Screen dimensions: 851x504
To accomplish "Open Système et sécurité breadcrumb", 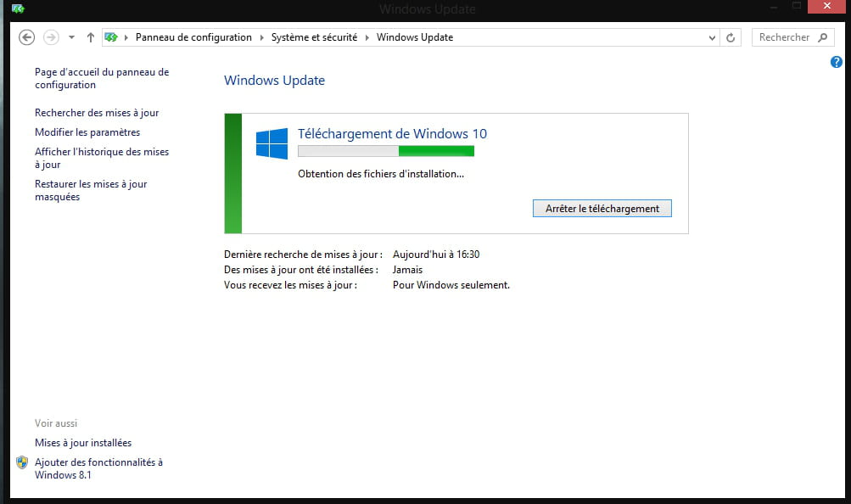I will click(x=314, y=37).
